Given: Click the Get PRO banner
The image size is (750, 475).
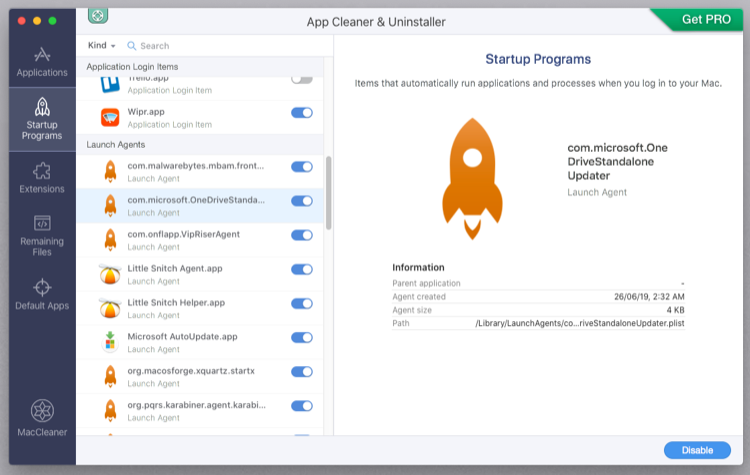Looking at the screenshot, I should [x=703, y=20].
